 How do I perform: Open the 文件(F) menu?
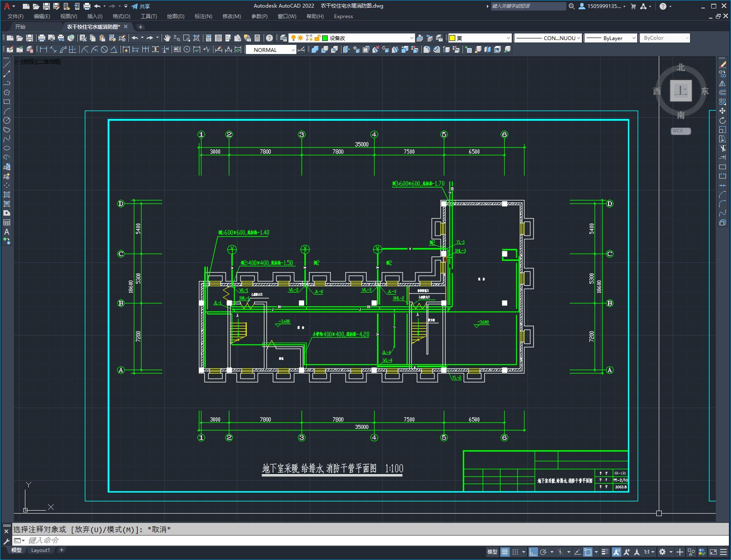click(x=16, y=16)
